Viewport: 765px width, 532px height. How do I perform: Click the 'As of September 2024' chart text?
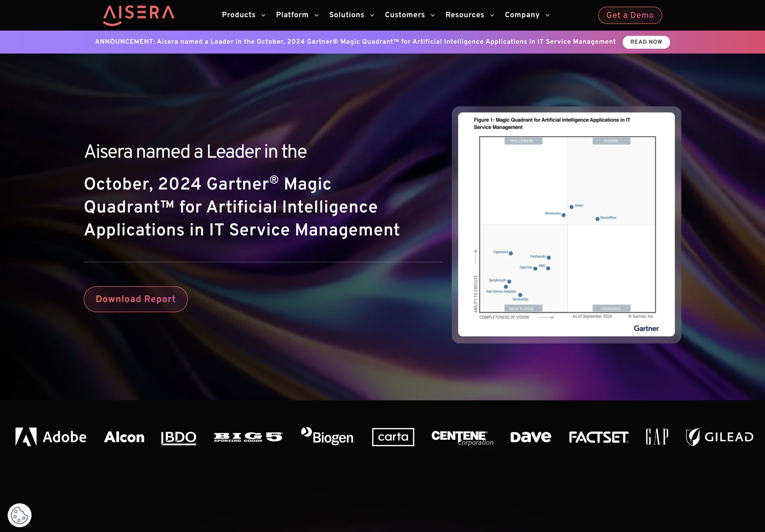tap(592, 317)
